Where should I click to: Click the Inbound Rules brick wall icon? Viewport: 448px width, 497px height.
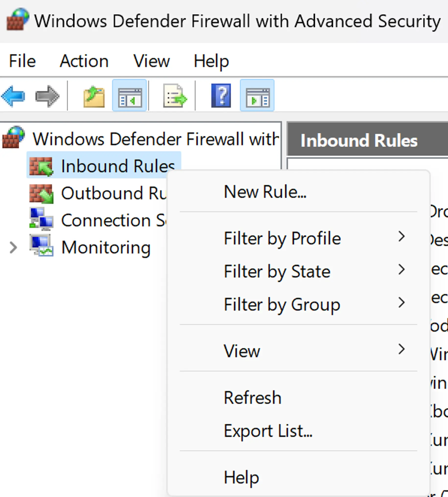click(x=41, y=166)
